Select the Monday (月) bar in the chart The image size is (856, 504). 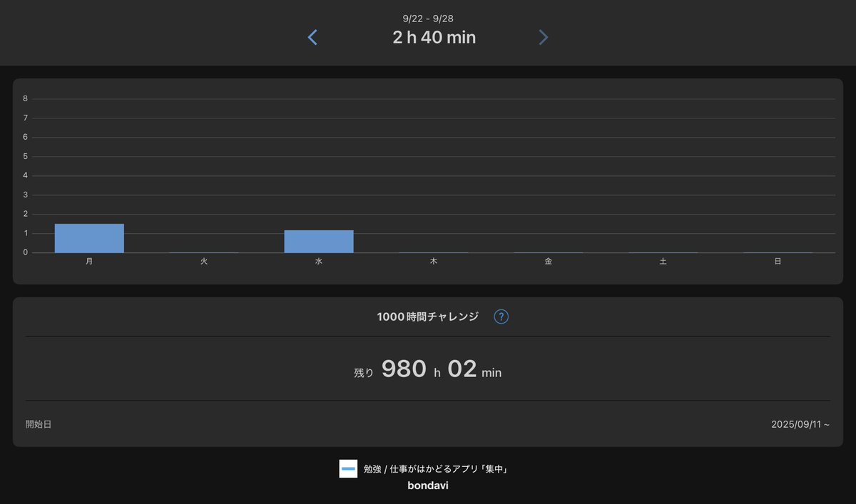pyautogui.click(x=89, y=238)
